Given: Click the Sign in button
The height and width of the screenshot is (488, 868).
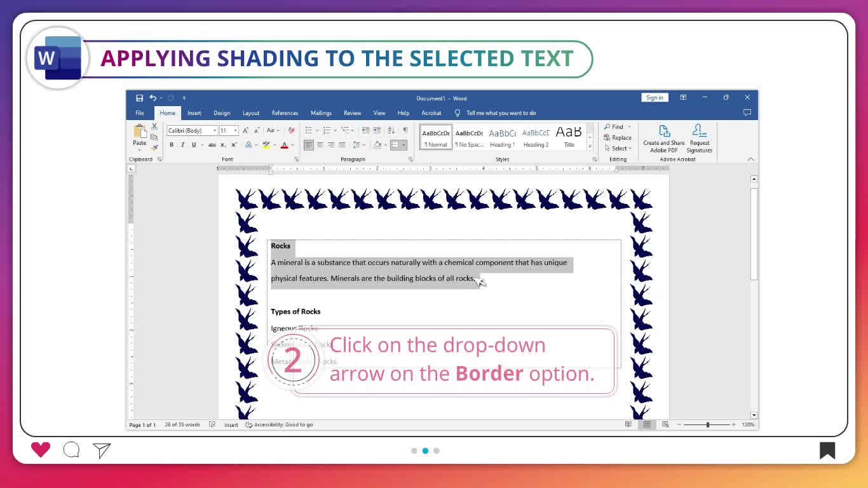Looking at the screenshot, I should pos(654,98).
